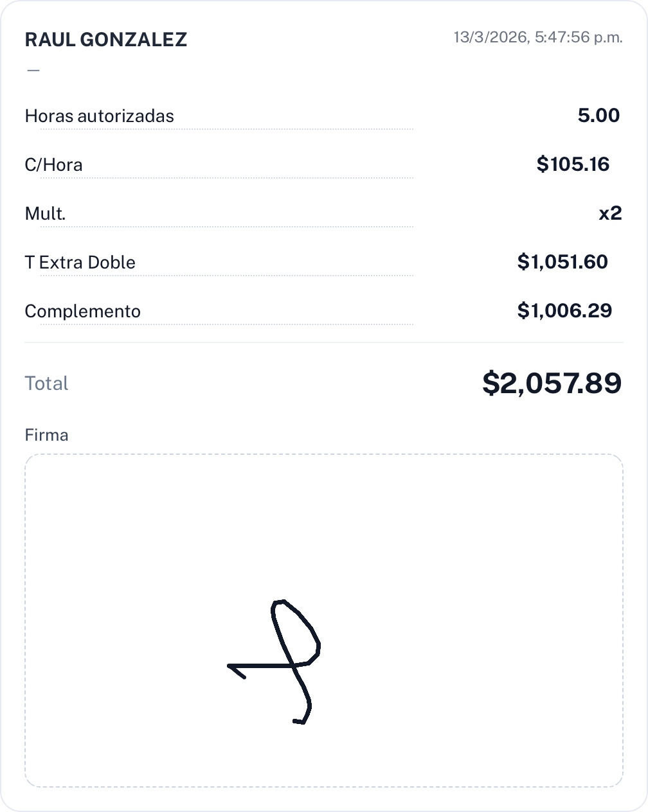
Task: Click the RAUL GONZALEZ name heading
Action: pyautogui.click(x=105, y=40)
